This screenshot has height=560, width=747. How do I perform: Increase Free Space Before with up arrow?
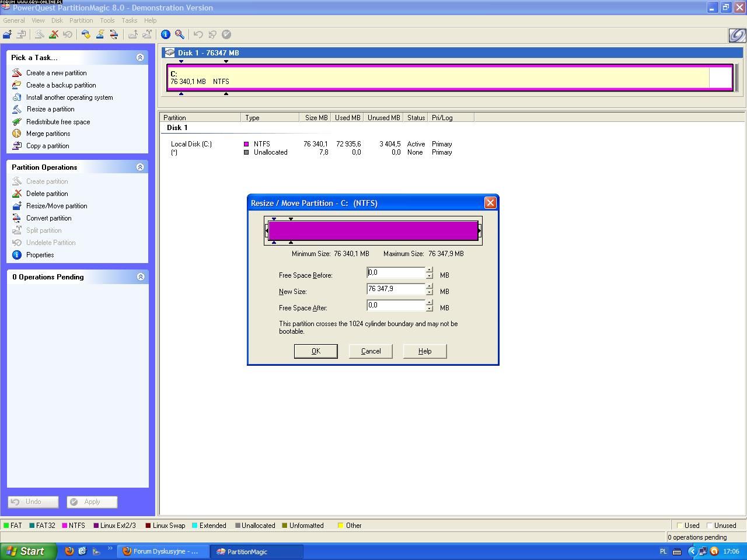click(x=430, y=270)
